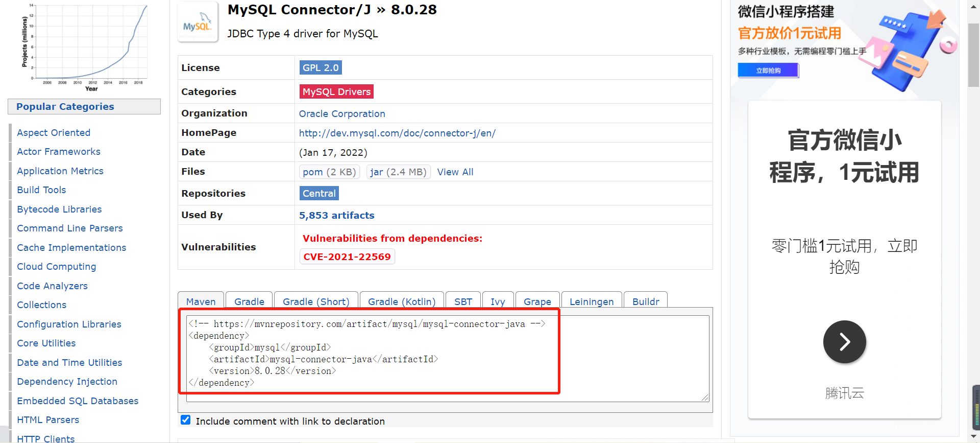The height and width of the screenshot is (443, 980).
Task: Open Core Utilities category
Action: (x=46, y=343)
